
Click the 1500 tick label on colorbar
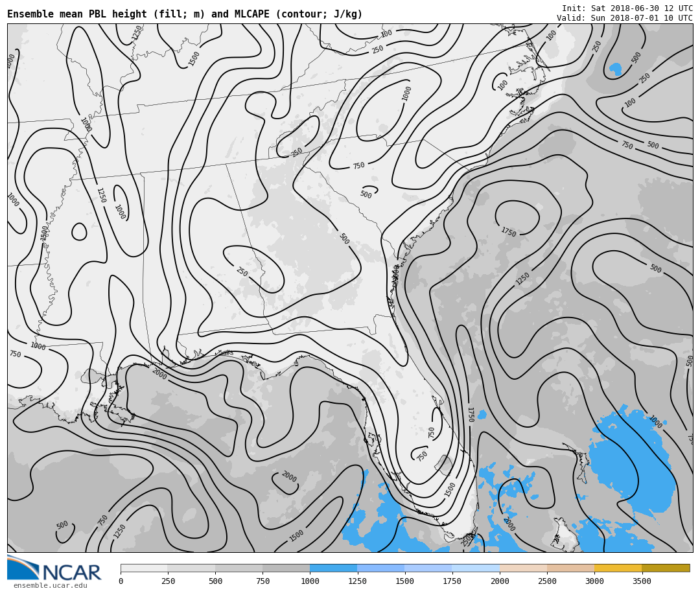tap(404, 581)
